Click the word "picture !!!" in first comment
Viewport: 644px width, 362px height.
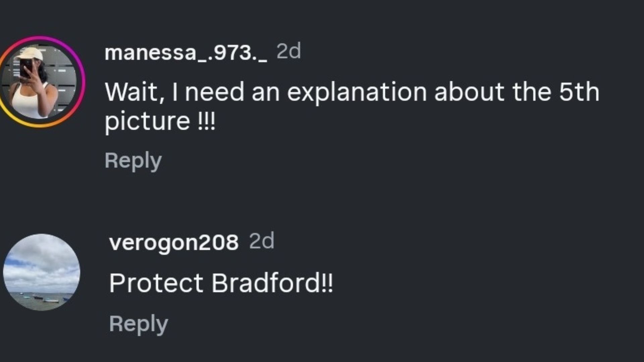[x=160, y=121]
